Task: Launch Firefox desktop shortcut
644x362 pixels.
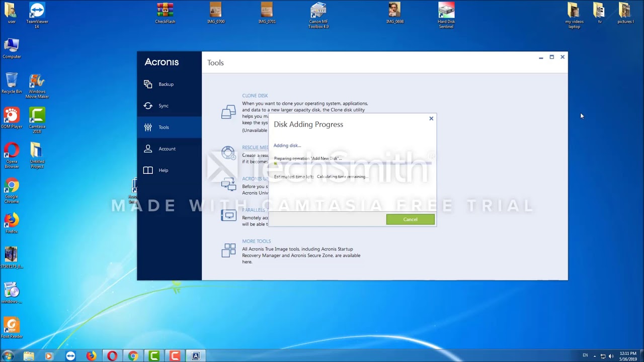Action: coord(11,223)
